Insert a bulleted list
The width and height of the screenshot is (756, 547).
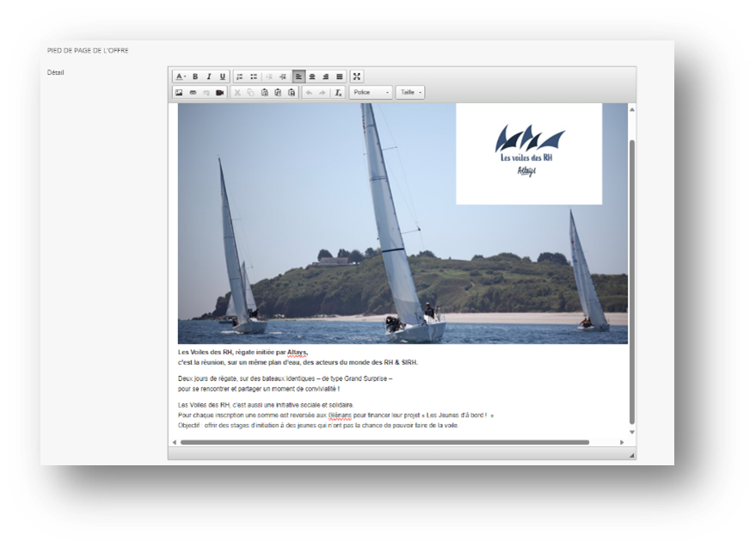pyautogui.click(x=254, y=77)
